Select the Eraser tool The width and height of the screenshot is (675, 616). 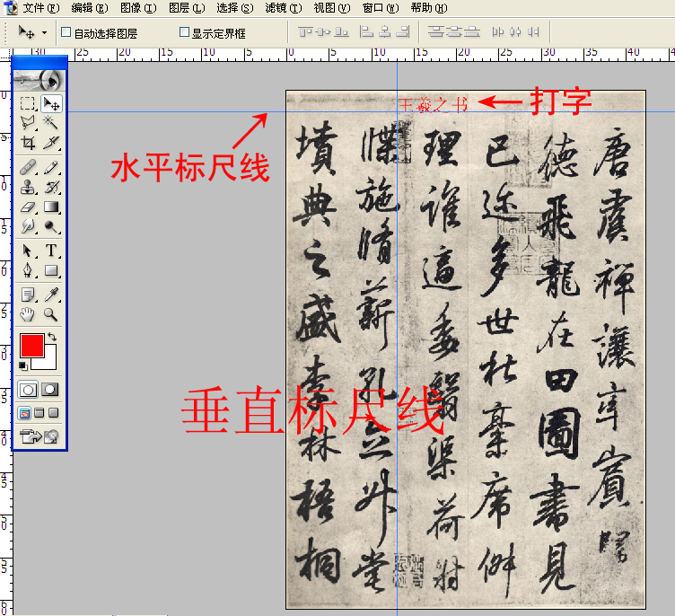point(28,207)
